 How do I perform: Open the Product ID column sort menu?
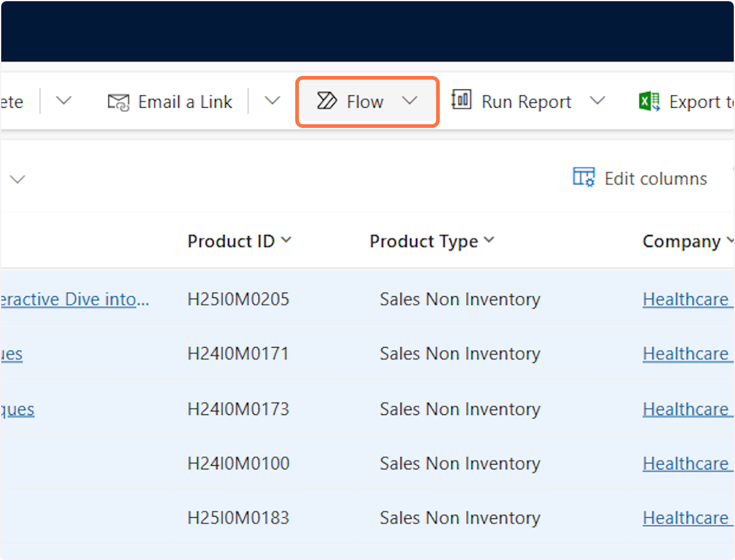286,241
